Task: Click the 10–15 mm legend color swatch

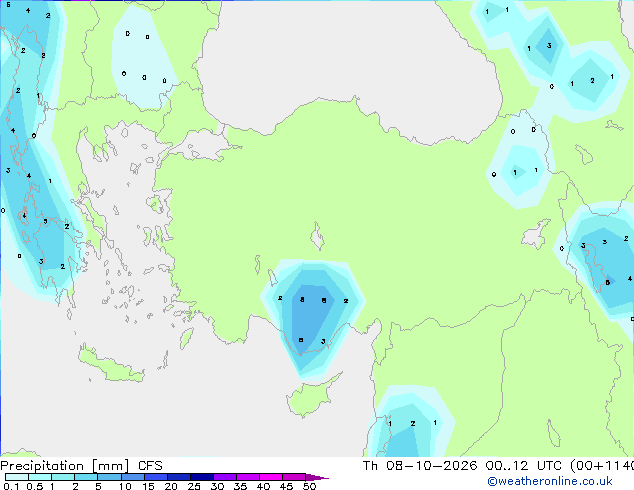Action: [x=132, y=477]
